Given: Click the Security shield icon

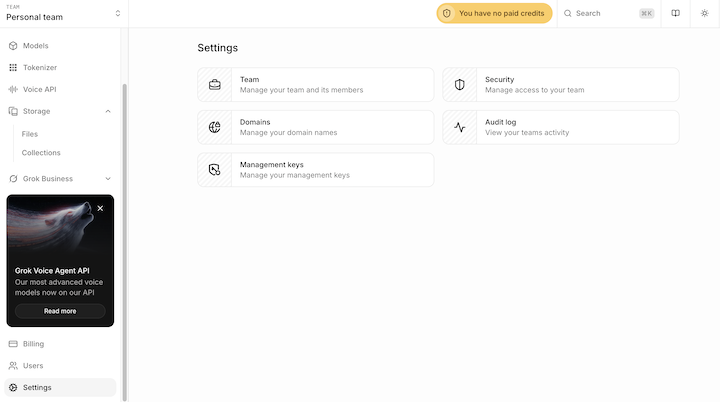Looking at the screenshot, I should 460,85.
